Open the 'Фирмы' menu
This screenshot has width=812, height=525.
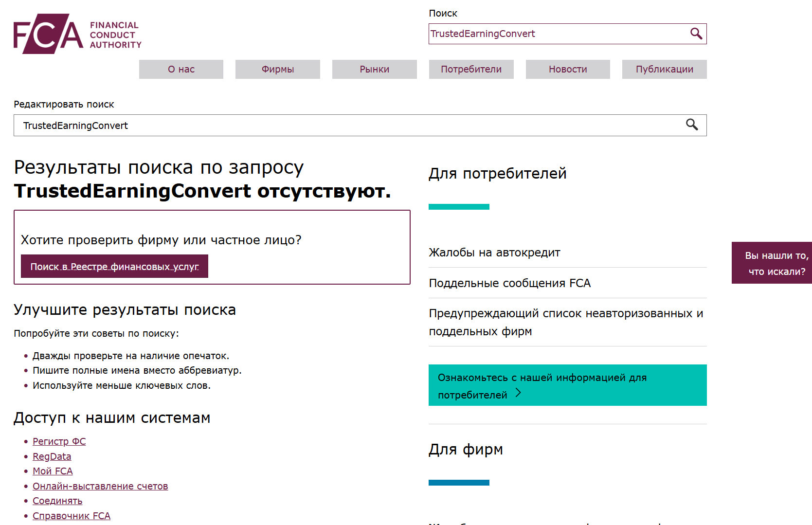278,69
